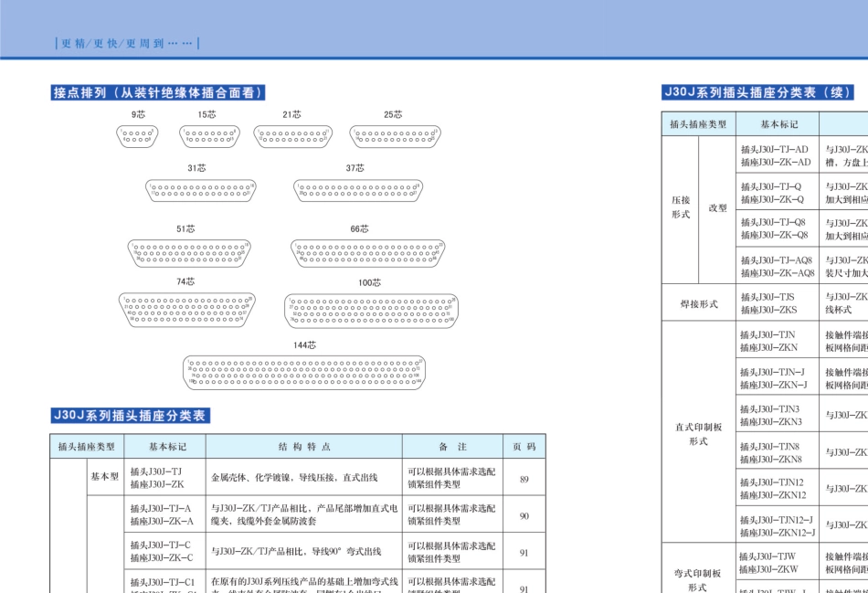Click remark cell in the J30J-TJ-A row
The width and height of the screenshot is (868, 593).
coord(451,514)
